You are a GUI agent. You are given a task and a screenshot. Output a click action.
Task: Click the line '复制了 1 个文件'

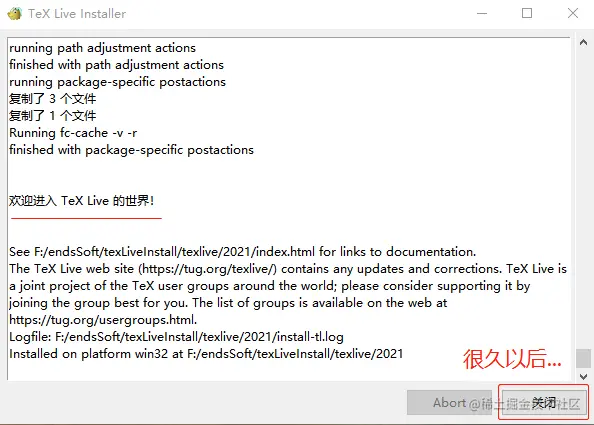(x=53, y=116)
